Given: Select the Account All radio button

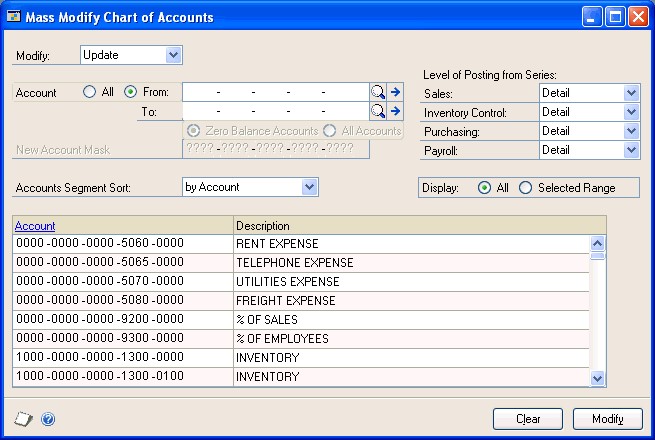Looking at the screenshot, I should pyautogui.click(x=89, y=92).
